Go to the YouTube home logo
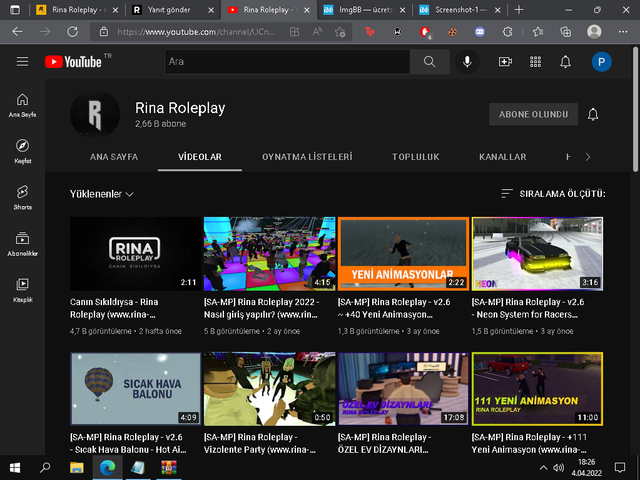This screenshot has width=640, height=480. (x=73, y=62)
